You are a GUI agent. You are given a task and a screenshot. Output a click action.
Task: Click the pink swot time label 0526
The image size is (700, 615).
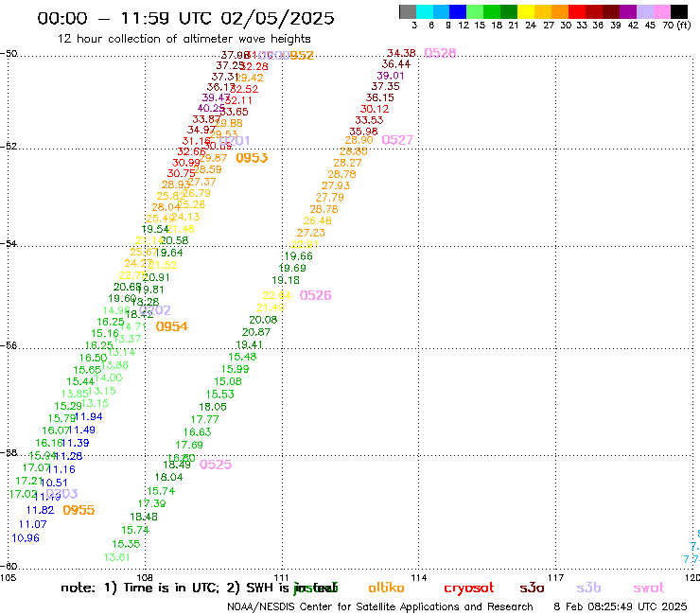coord(316,295)
